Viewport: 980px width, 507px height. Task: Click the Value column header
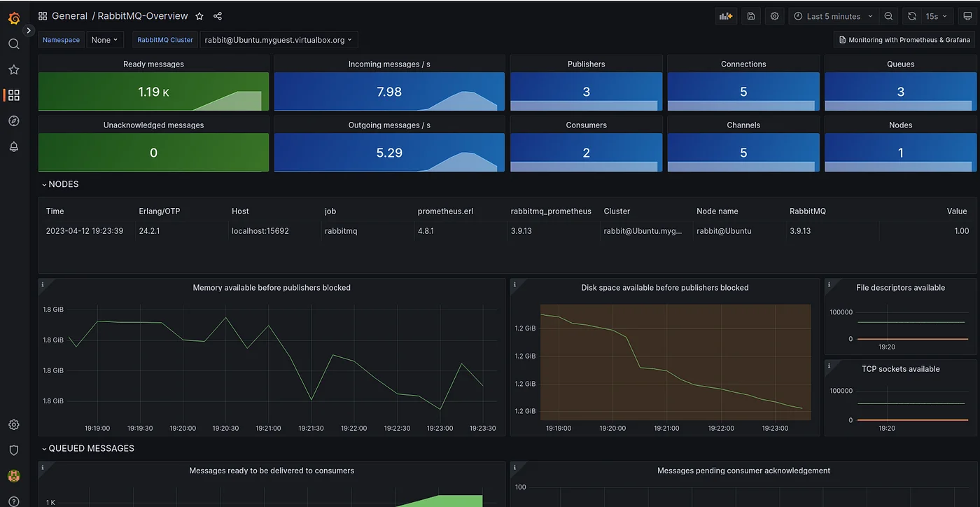coord(957,211)
